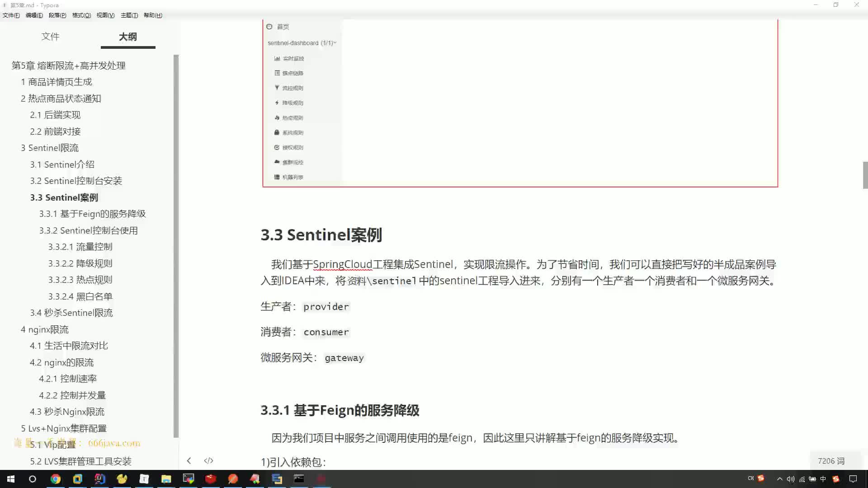
Task: Switch sidebar to 大纲 tab
Action: 128,37
